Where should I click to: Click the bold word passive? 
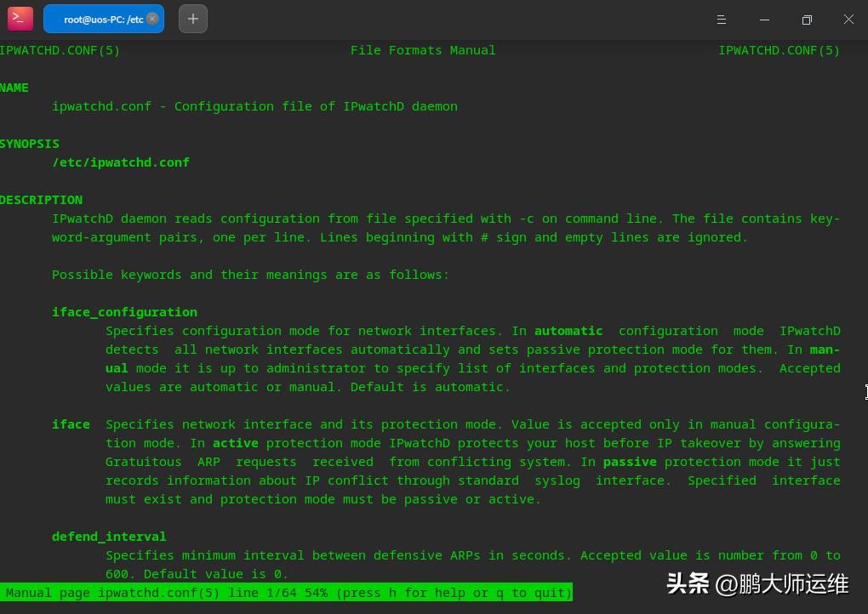click(x=629, y=462)
